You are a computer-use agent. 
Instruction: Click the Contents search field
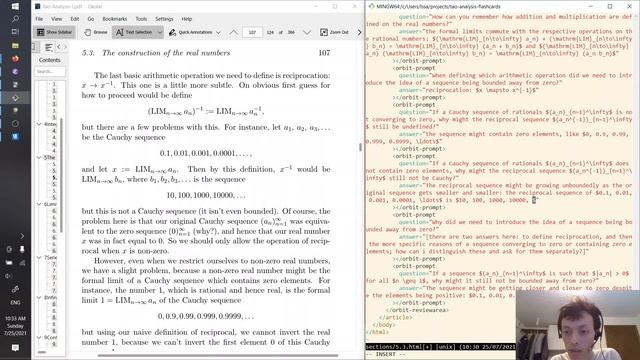pyautogui.click(x=50, y=71)
